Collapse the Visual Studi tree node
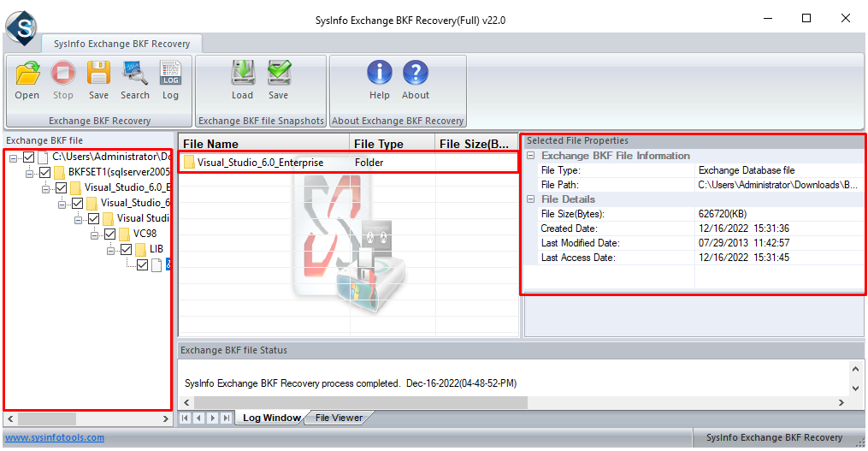The image size is (868, 451). pyautogui.click(x=78, y=221)
